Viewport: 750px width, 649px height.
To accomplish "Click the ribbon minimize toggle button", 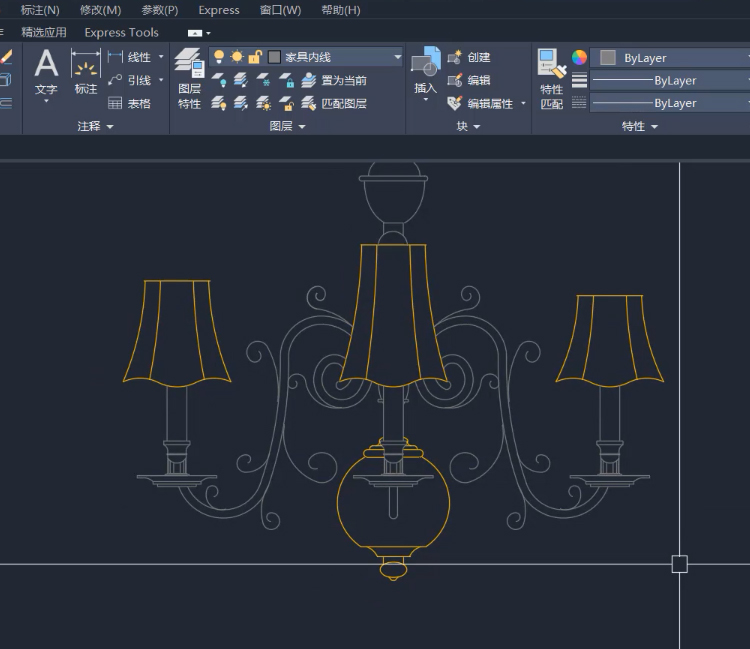I will (195, 33).
